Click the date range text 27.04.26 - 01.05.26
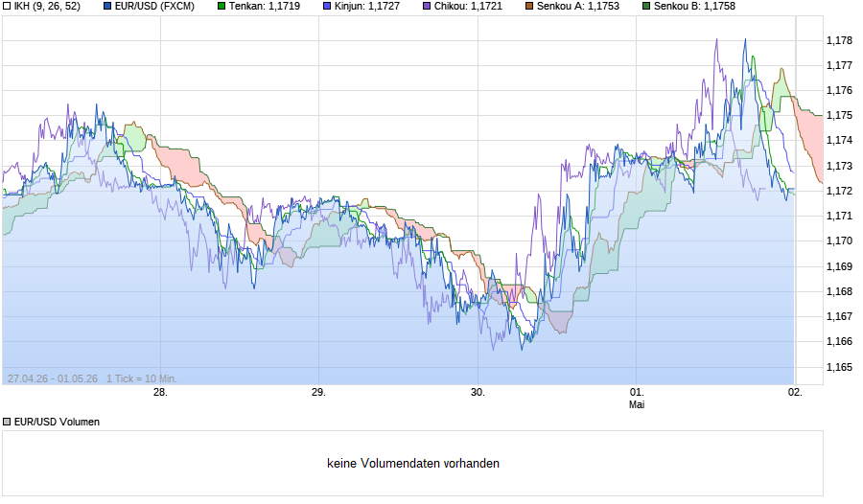This screenshot has height=504, width=863. click(x=53, y=378)
